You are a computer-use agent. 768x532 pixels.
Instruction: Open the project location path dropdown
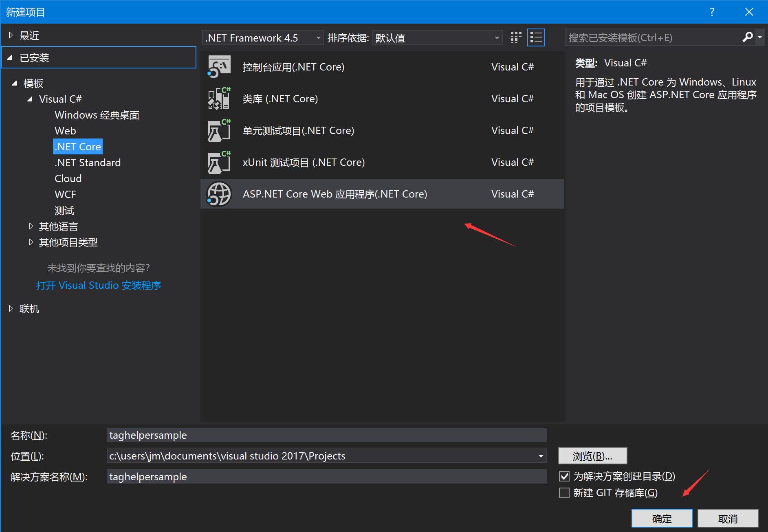pos(541,456)
